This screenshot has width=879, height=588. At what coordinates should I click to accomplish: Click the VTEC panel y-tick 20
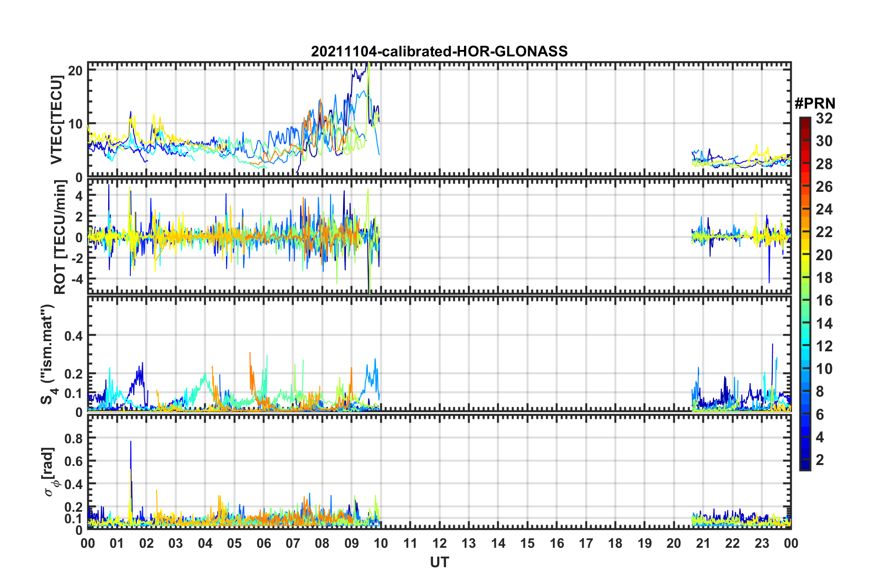coord(75,71)
